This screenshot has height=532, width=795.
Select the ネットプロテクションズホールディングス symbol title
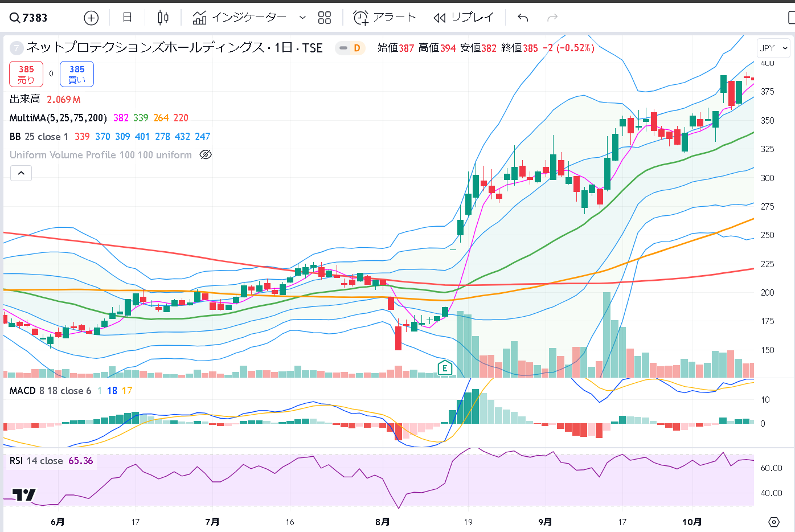pyautogui.click(x=145, y=48)
